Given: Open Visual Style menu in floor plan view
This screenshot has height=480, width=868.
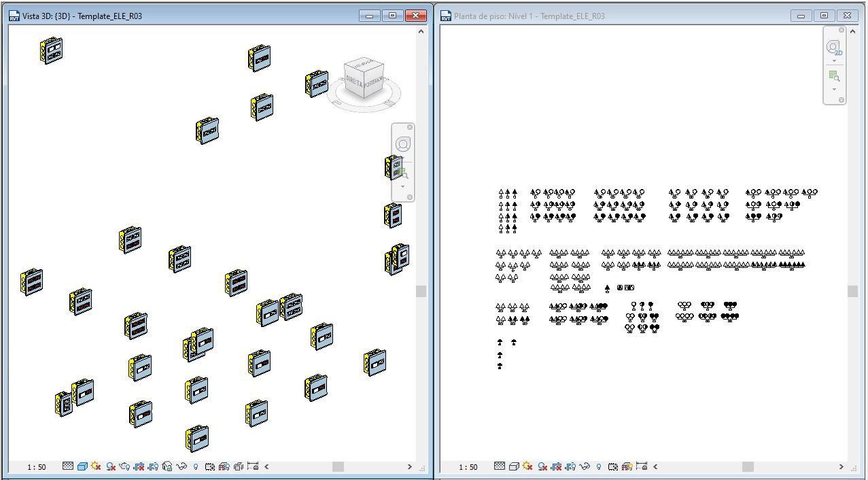Looking at the screenshot, I should point(514,466).
